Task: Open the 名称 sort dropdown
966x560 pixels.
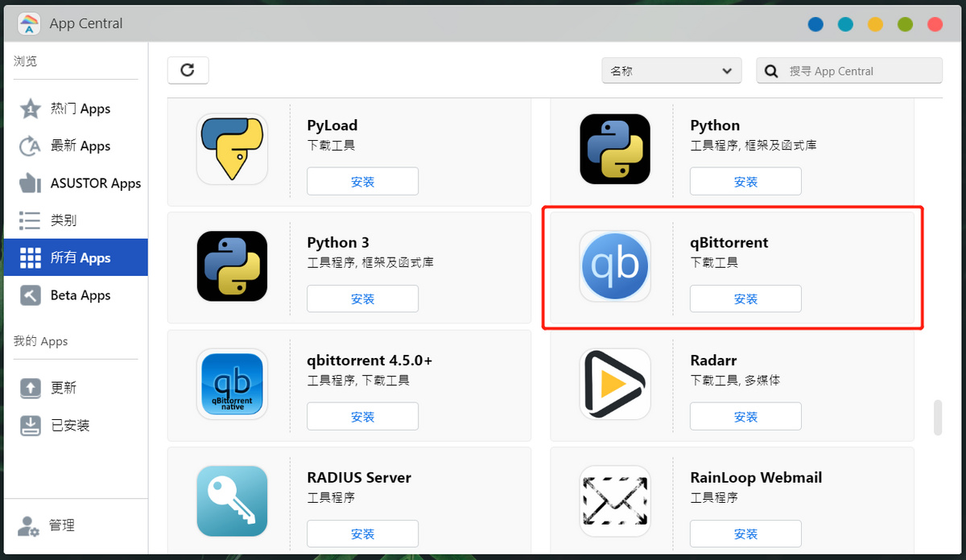Action: coord(671,71)
